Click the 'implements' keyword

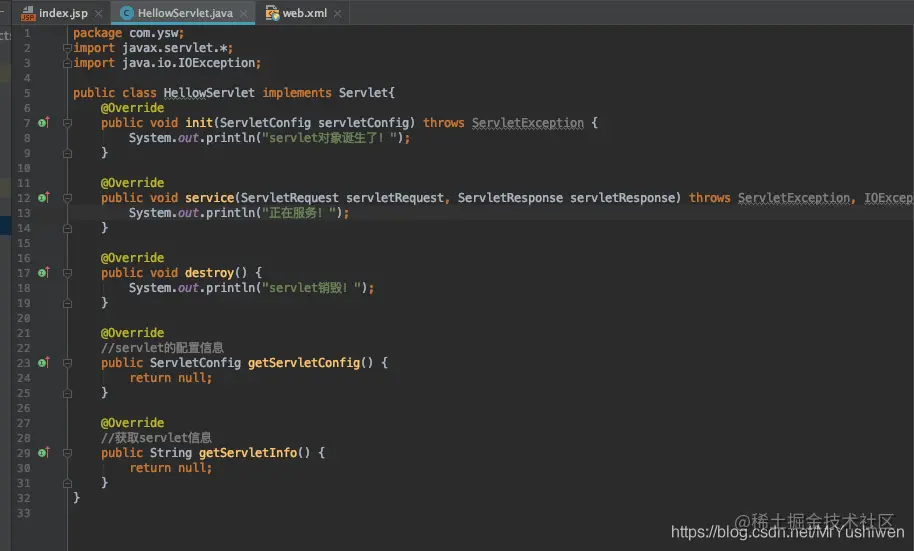297,93
